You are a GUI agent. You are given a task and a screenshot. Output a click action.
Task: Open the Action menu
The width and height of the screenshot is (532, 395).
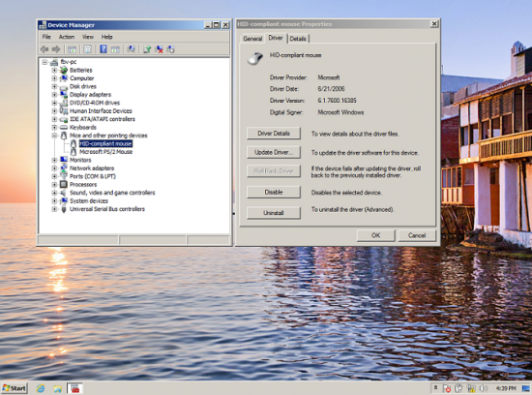[67, 37]
